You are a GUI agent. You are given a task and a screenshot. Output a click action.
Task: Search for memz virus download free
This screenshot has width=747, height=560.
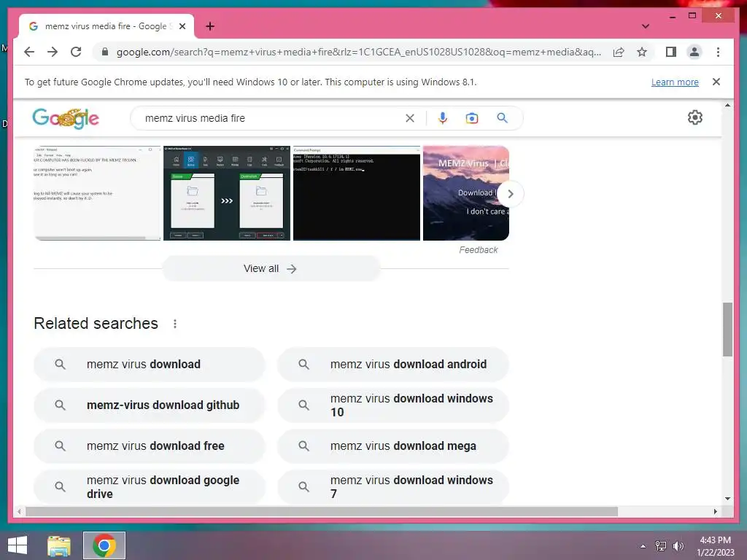click(x=149, y=446)
